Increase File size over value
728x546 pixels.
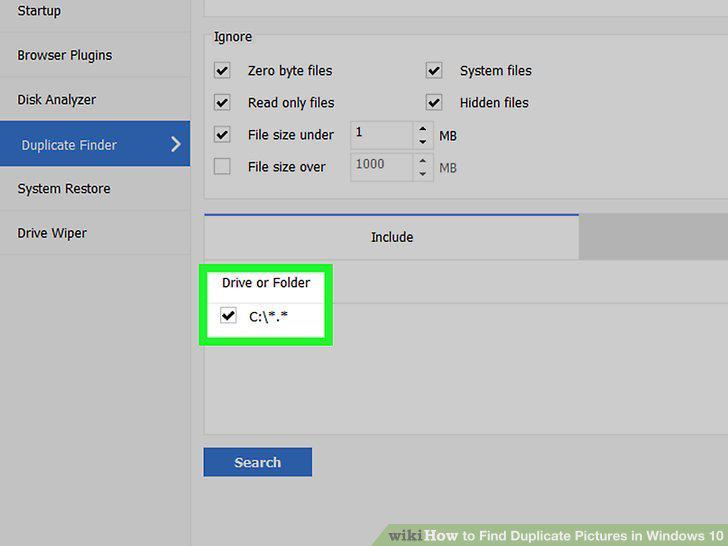coord(422,161)
